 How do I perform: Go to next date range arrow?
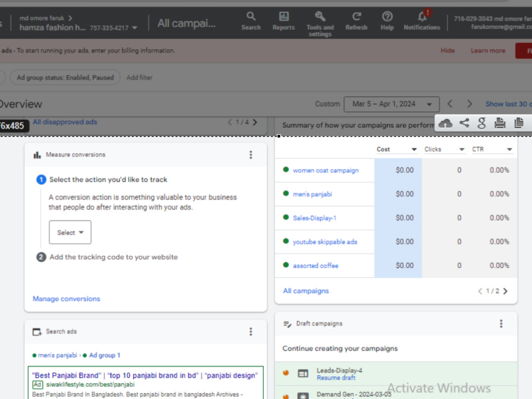point(470,104)
